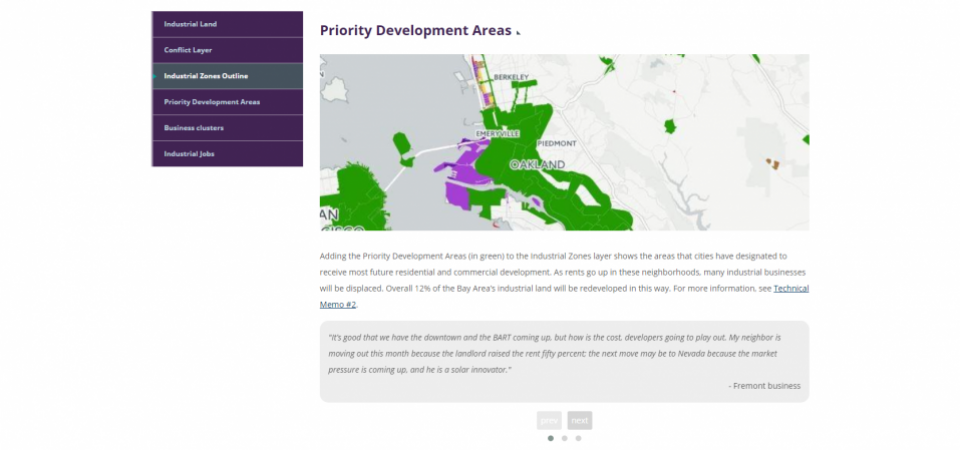Click the small arrow beside the heading
Screen dimensions: 960x450
(518, 33)
